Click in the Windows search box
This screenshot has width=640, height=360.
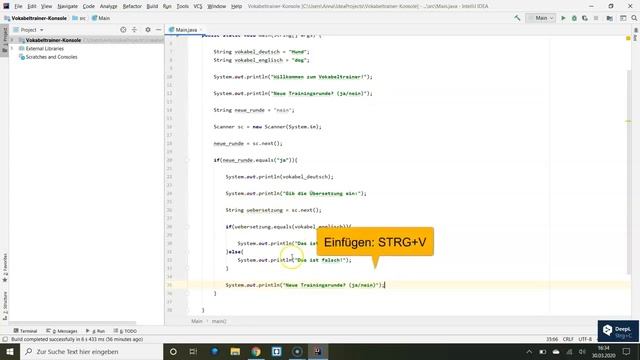[92, 351]
